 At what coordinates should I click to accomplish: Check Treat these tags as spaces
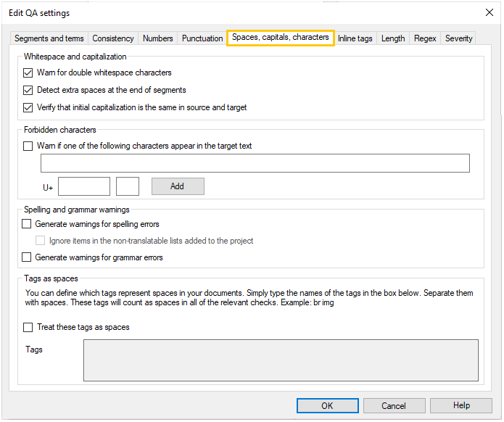(x=28, y=328)
